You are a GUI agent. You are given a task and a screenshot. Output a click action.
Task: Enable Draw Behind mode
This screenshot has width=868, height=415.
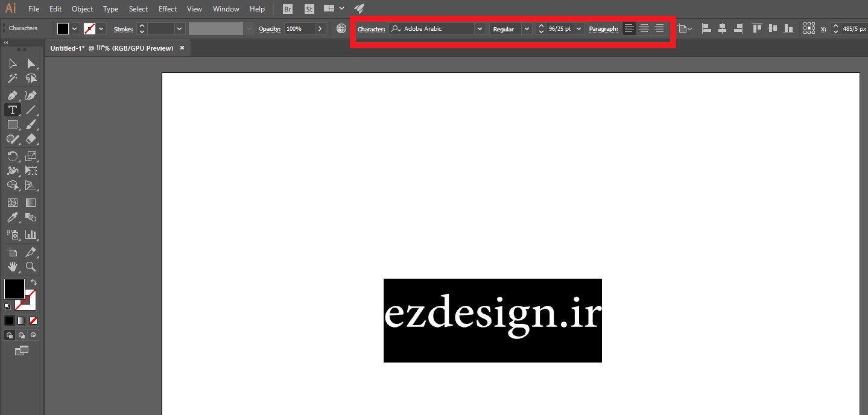coord(22,335)
